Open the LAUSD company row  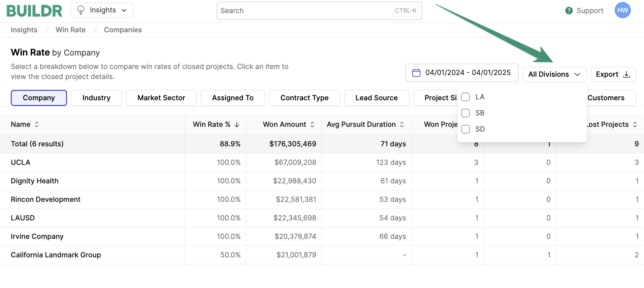322,218
